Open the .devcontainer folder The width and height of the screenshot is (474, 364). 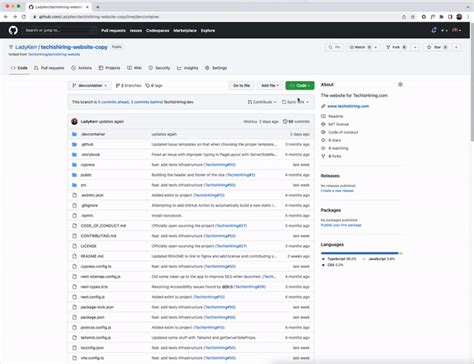pos(93,134)
